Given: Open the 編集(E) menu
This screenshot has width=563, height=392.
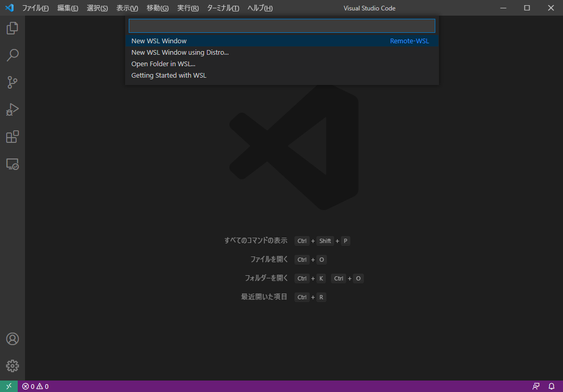Looking at the screenshot, I should (x=68, y=8).
